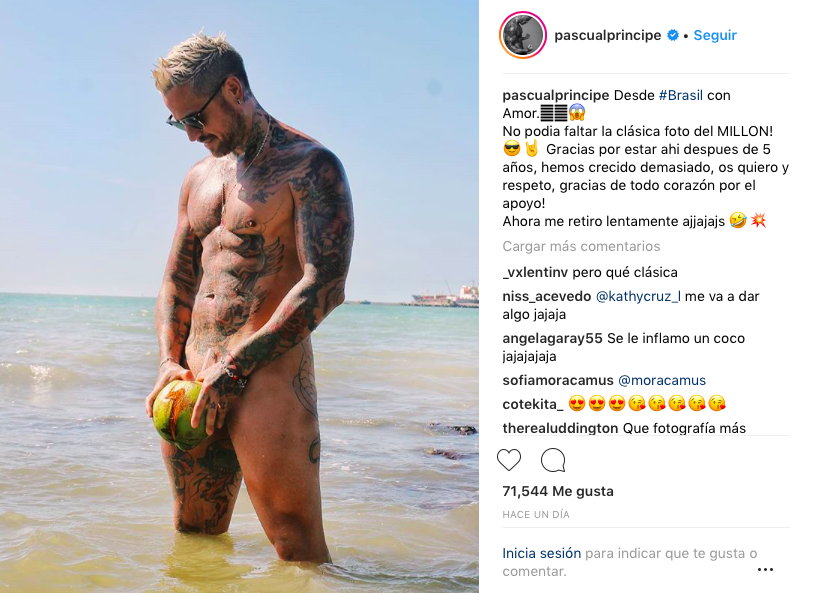Viewport: 813px width, 593px height.
Task: Click the verified badge next to pascualprincipe
Action: pos(672,35)
